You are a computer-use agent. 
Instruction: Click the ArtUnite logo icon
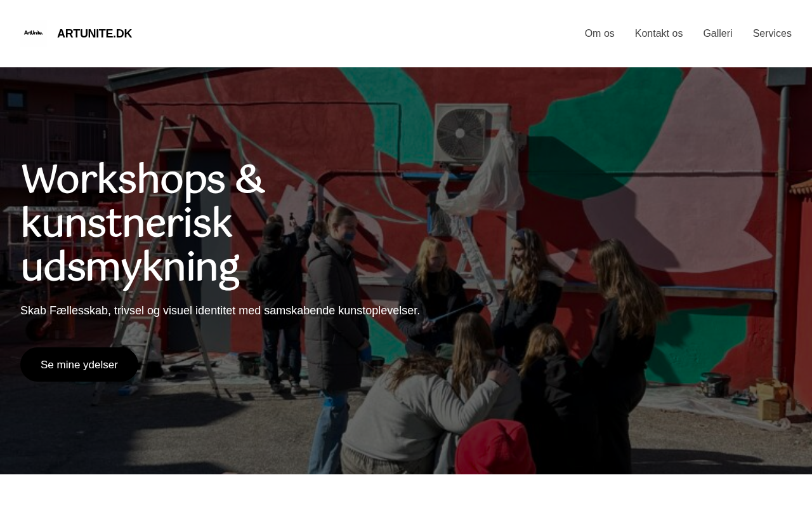point(34,33)
